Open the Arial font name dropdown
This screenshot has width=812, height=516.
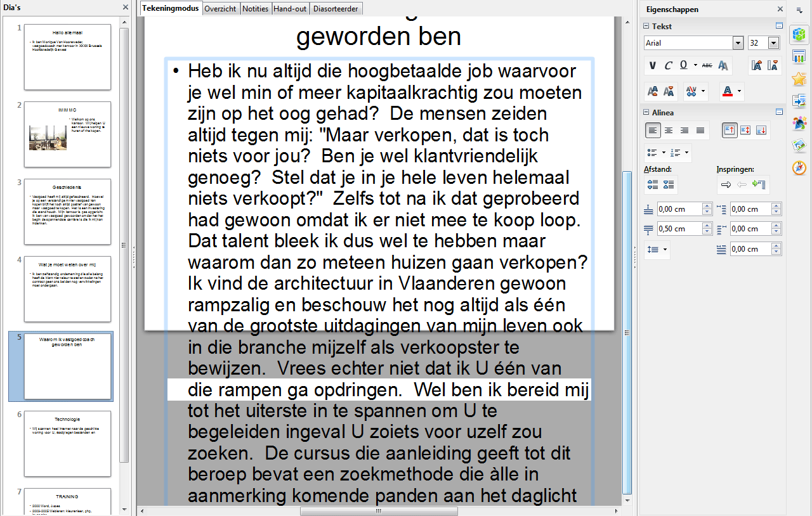click(738, 43)
